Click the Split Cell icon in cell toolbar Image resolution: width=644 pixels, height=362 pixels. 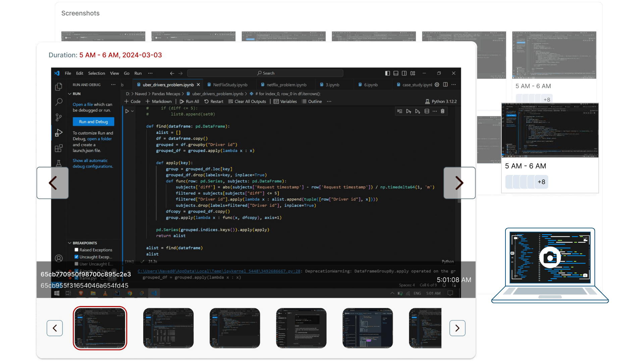427,111
